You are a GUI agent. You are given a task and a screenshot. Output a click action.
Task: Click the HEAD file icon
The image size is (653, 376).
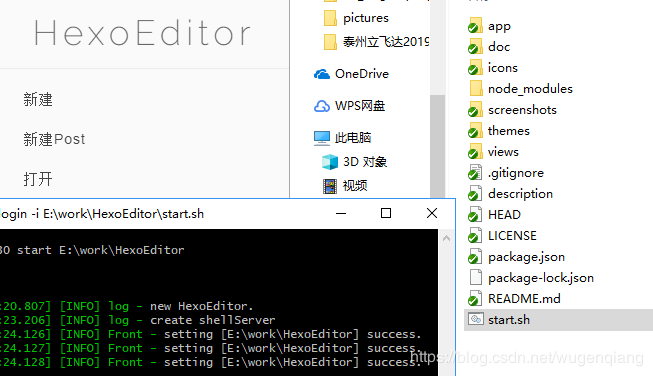475,215
